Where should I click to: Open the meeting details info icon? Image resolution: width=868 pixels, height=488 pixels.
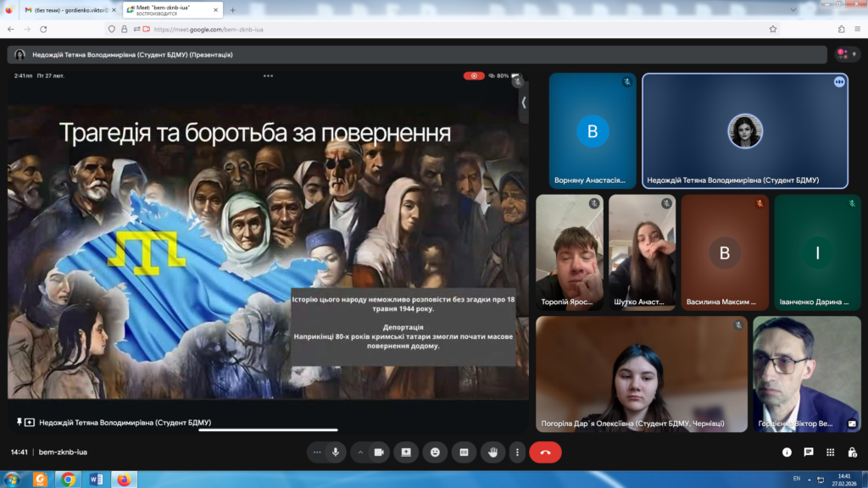click(787, 452)
